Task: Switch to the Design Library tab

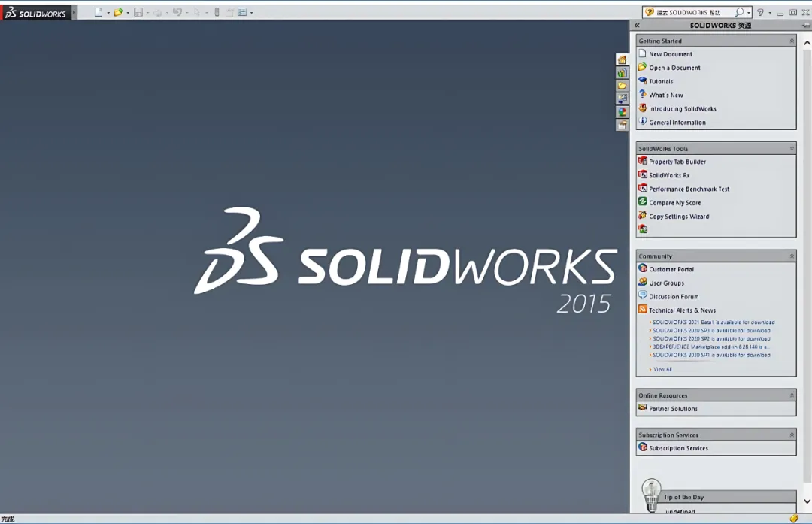Action: [x=622, y=73]
